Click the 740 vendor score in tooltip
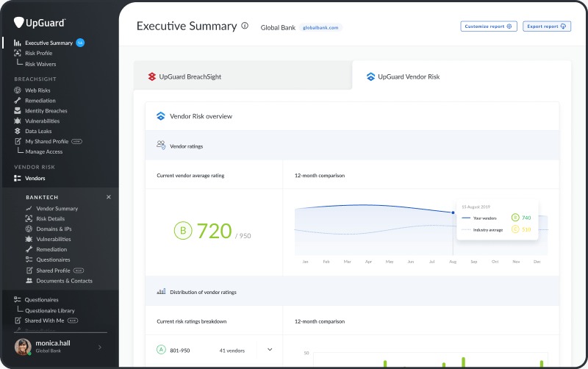The image size is (588, 369). [x=526, y=218]
